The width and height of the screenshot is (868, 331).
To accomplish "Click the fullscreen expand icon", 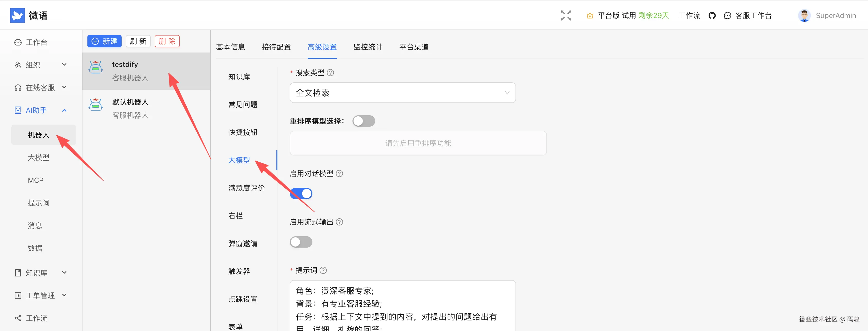I will click(566, 15).
